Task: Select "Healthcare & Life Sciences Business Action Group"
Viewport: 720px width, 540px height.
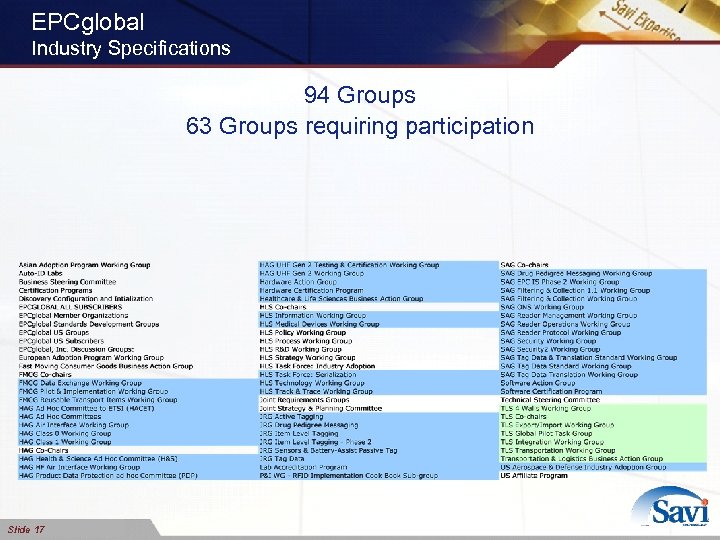Action: 341,298
